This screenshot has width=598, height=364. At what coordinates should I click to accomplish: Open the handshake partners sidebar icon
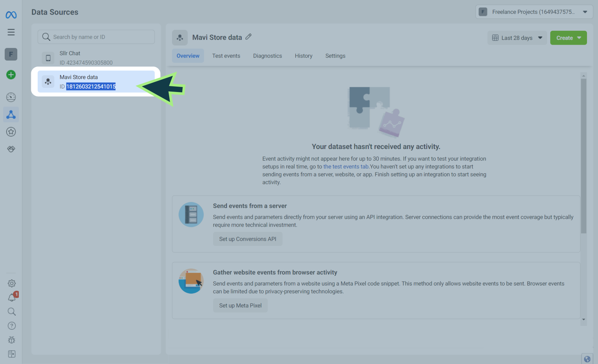11,149
